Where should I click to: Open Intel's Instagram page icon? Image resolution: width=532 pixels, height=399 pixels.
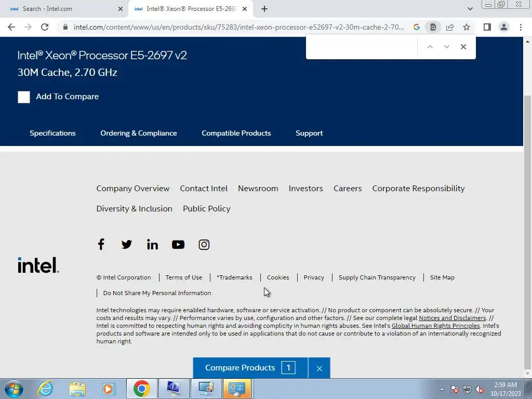coord(204,244)
